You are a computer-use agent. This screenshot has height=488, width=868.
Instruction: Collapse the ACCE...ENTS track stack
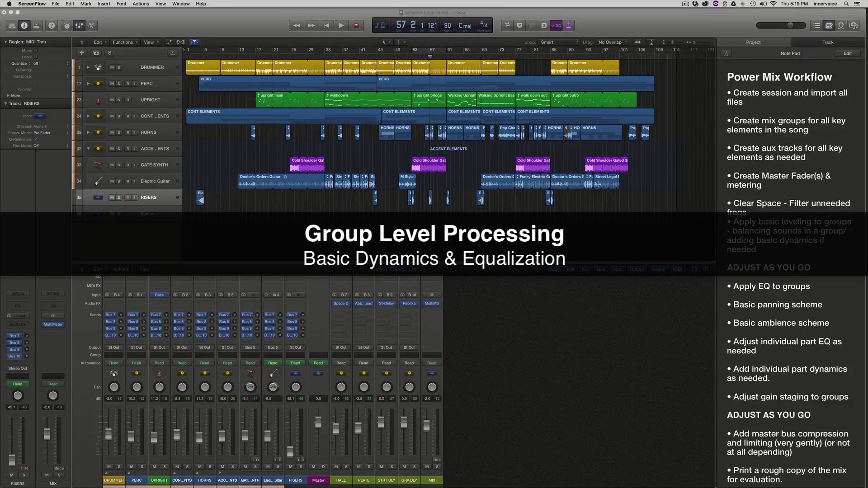[x=88, y=149]
